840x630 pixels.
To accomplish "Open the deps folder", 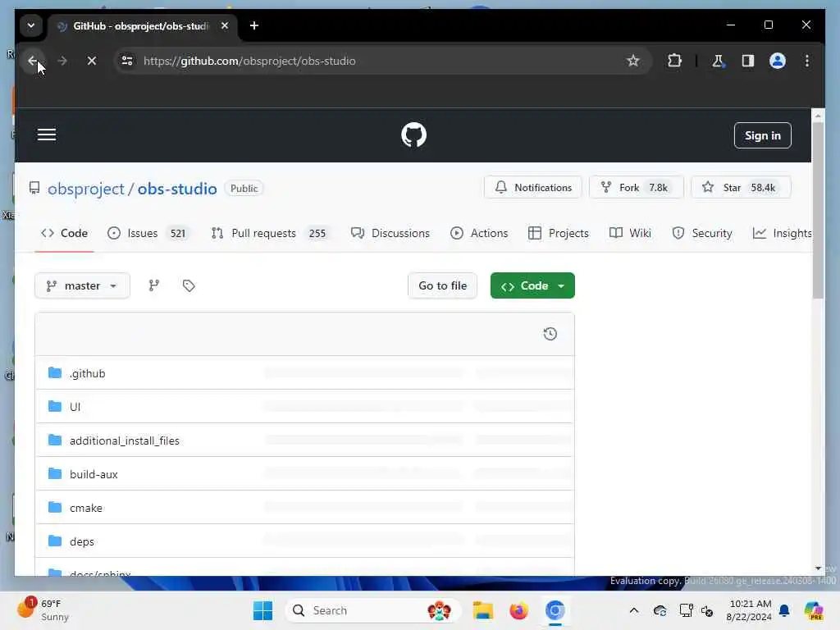I will 82,541.
